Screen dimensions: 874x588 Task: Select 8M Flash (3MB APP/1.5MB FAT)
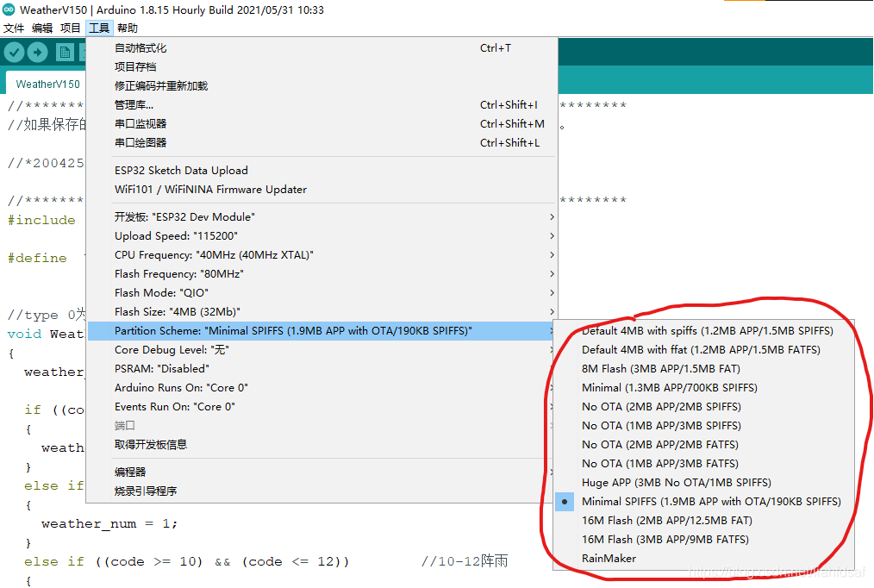pos(704,369)
